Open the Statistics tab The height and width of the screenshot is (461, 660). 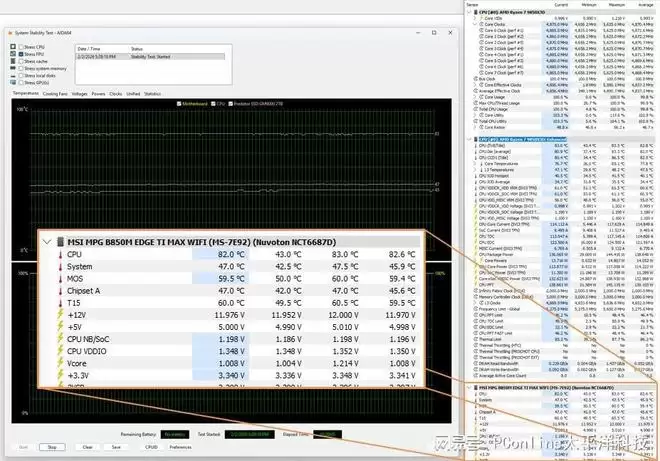pos(152,93)
